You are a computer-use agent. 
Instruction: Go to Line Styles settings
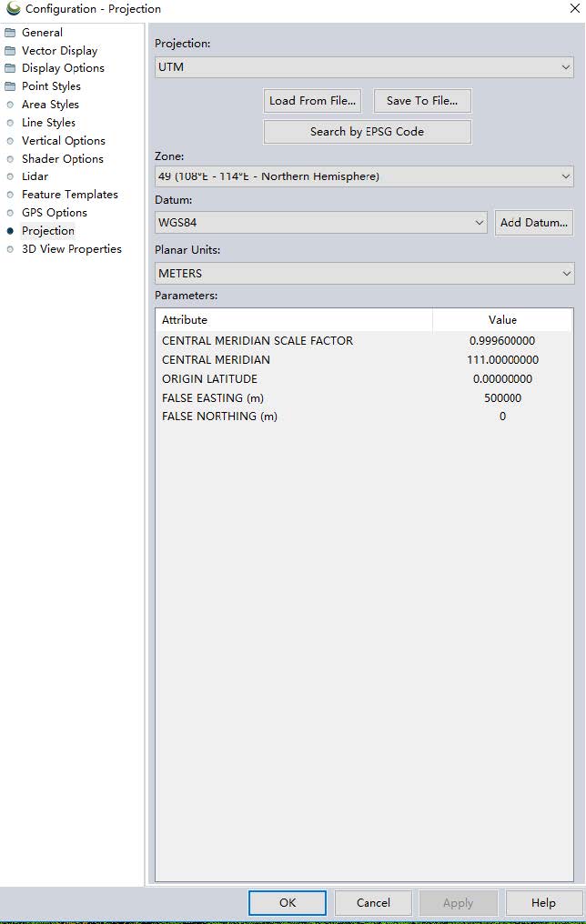[x=48, y=123]
